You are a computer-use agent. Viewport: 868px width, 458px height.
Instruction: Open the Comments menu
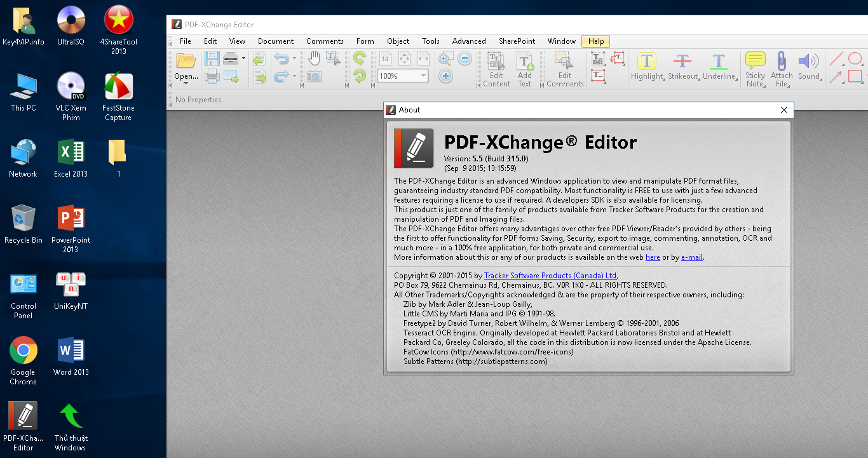[325, 41]
